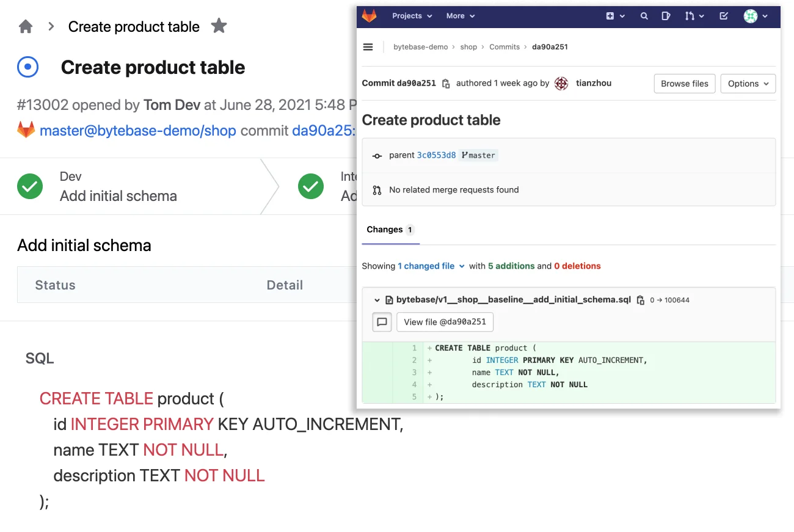Toggle the hamburger sidebar menu
The image size is (794, 532).
(368, 47)
